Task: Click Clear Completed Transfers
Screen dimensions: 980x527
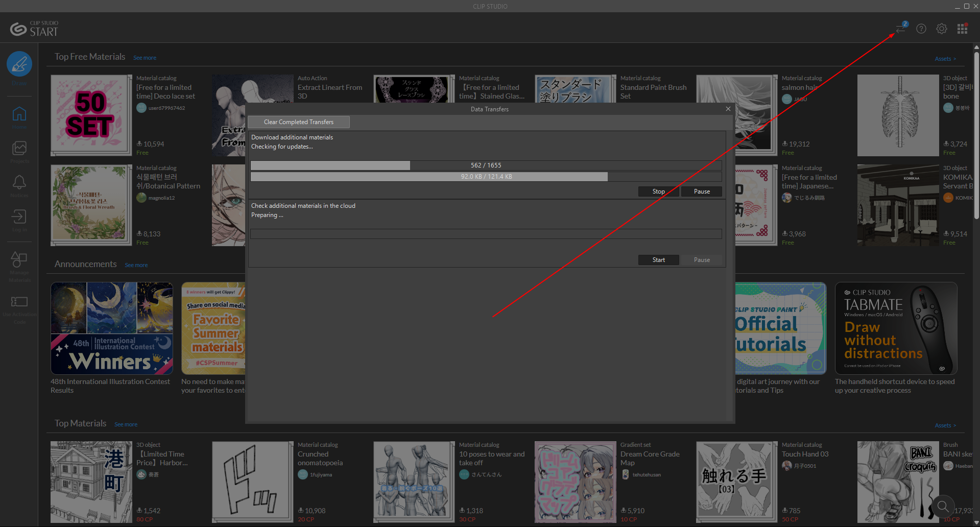Action: 299,122
